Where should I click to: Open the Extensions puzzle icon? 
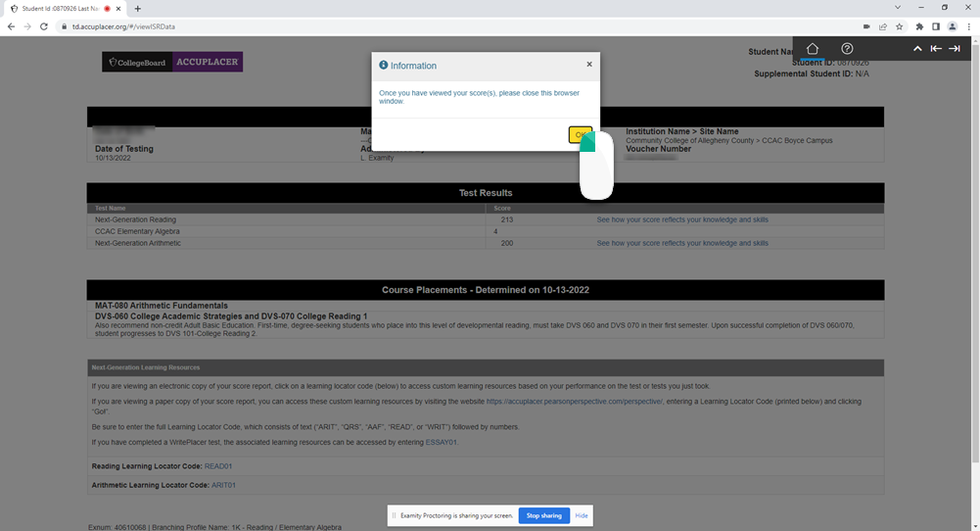pyautogui.click(x=919, y=26)
